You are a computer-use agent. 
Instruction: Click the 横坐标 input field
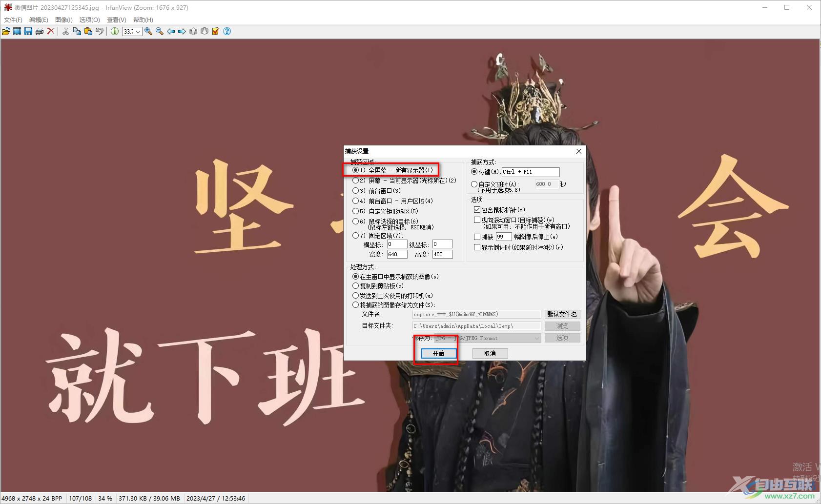(397, 244)
